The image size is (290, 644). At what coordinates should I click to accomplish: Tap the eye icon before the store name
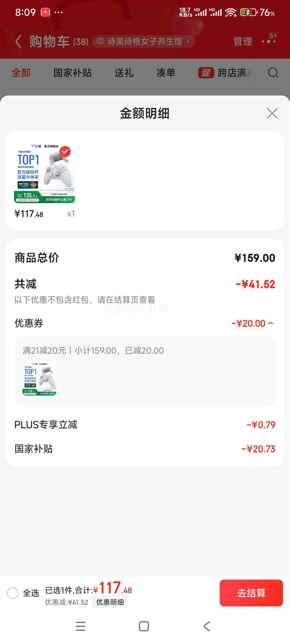(100, 41)
